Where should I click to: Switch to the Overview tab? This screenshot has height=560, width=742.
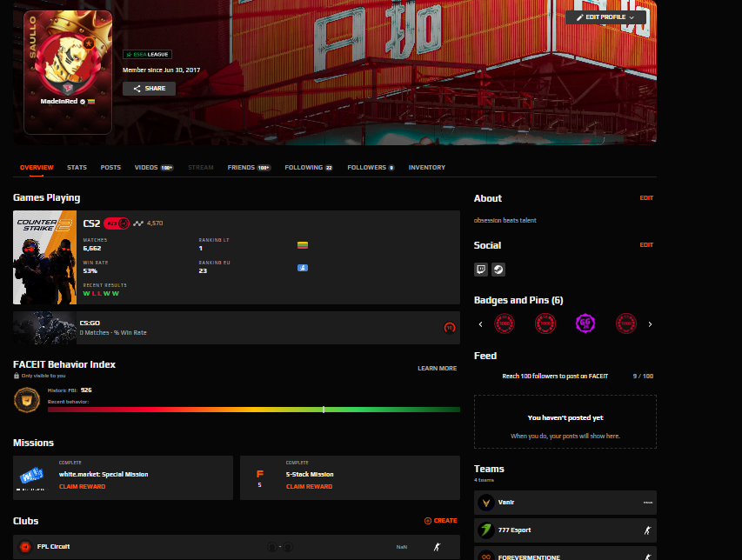coord(37,168)
